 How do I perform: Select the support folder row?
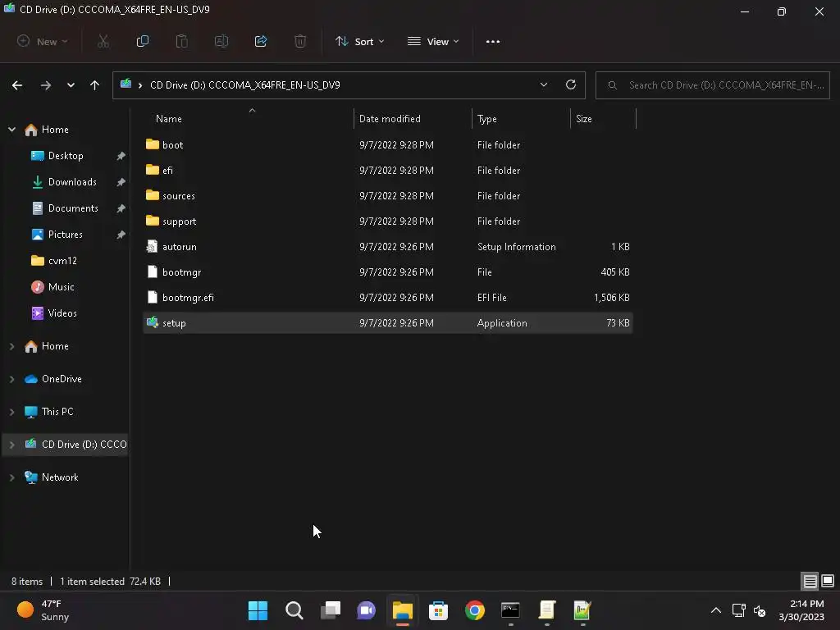(x=388, y=221)
